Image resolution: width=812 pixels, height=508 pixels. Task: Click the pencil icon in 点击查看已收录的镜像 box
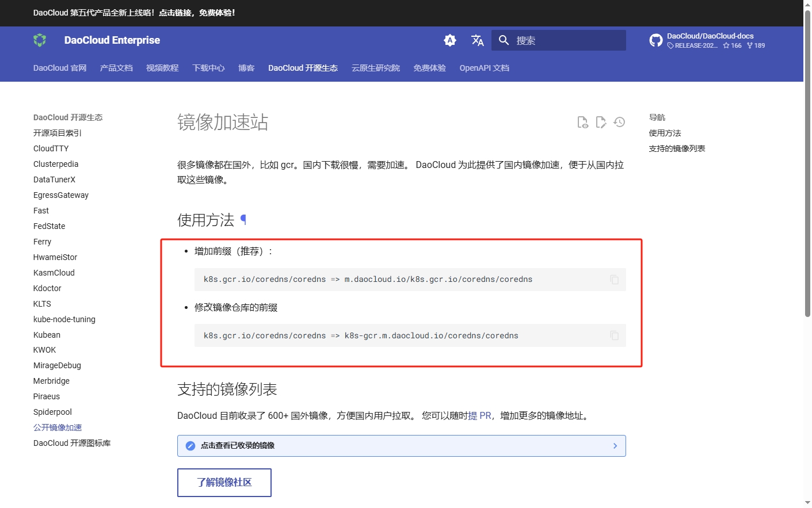point(190,446)
